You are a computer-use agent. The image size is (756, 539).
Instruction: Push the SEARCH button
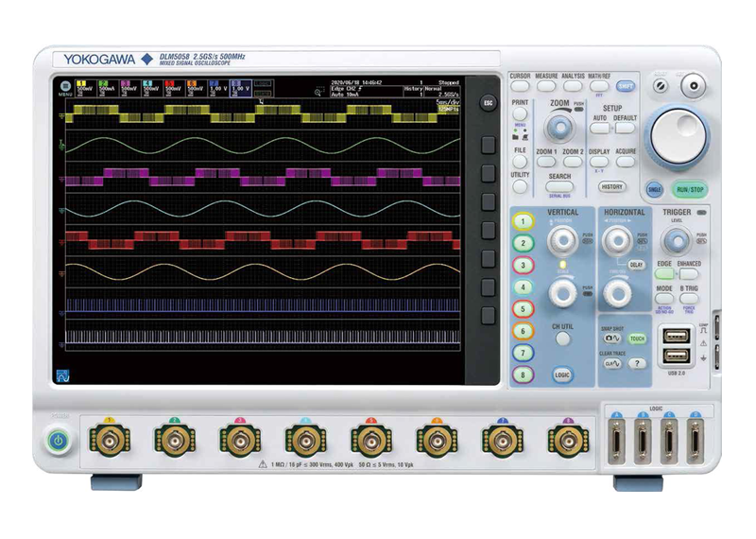tap(559, 186)
